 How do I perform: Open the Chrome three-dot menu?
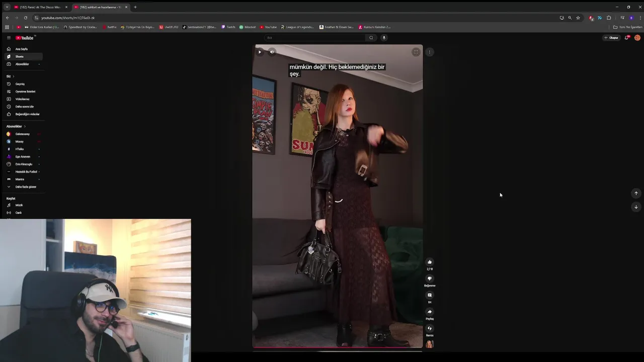pyautogui.click(x=639, y=18)
